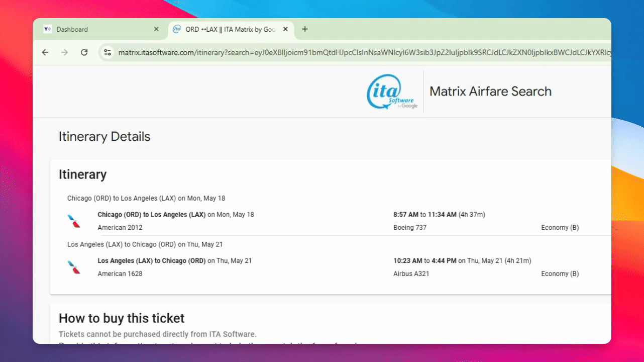Click the bold "Chicago (ORD) to Los Angeles (LAX)" flight title

point(152,215)
